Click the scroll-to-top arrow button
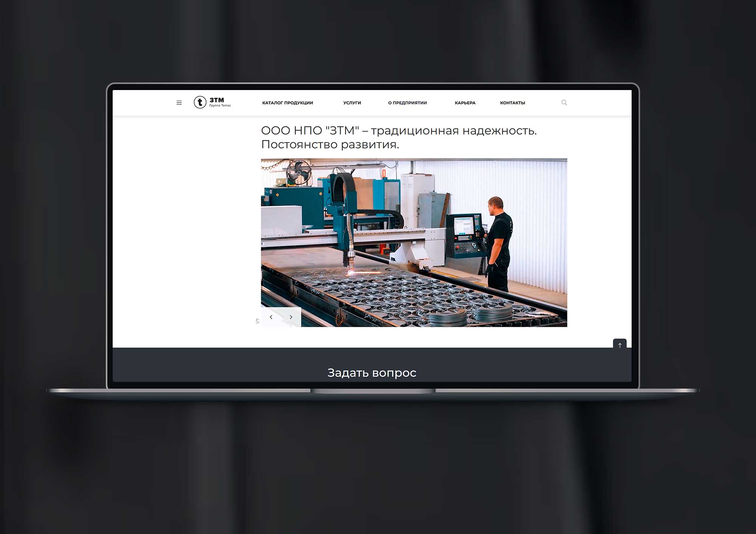The height and width of the screenshot is (534, 756). tap(620, 345)
